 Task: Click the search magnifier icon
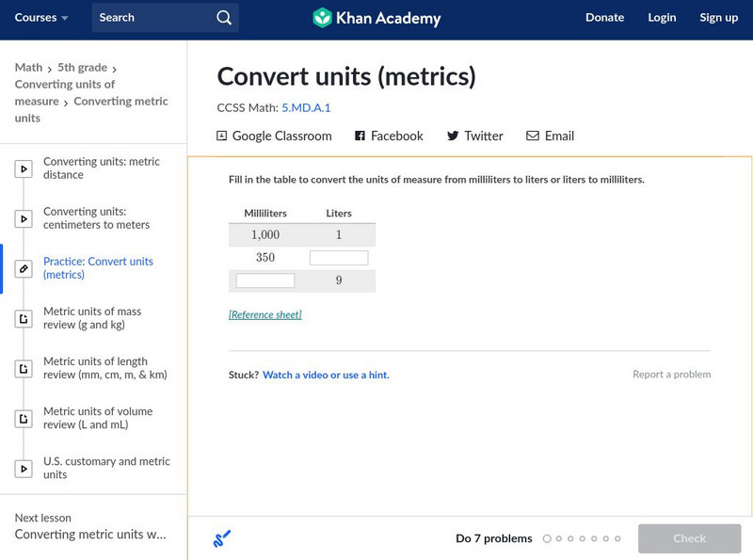(x=223, y=18)
